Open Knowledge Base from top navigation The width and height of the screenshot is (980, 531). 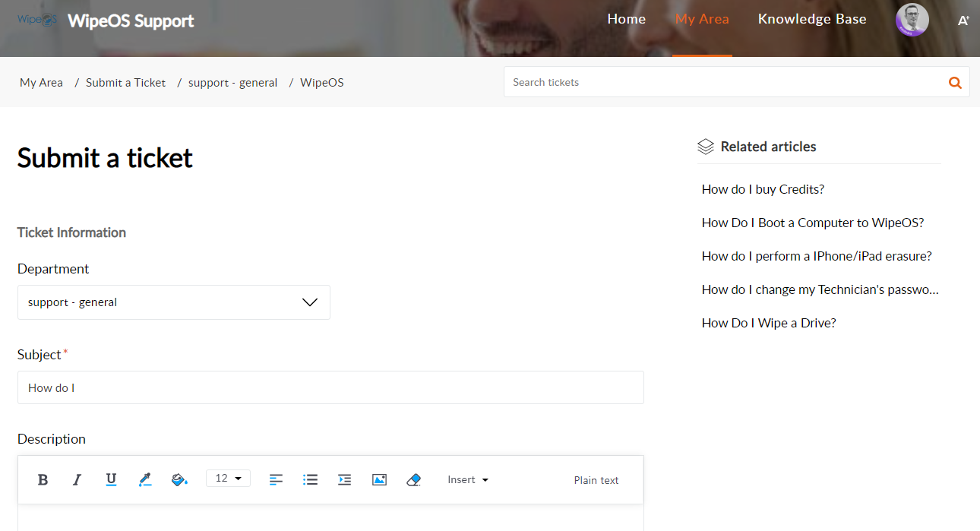(812, 19)
